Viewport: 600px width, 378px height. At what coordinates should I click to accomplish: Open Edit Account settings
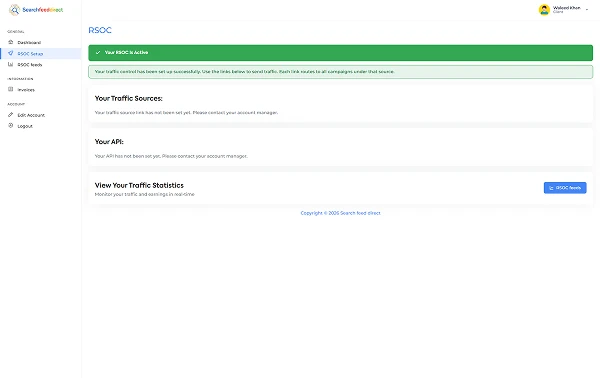41,115
